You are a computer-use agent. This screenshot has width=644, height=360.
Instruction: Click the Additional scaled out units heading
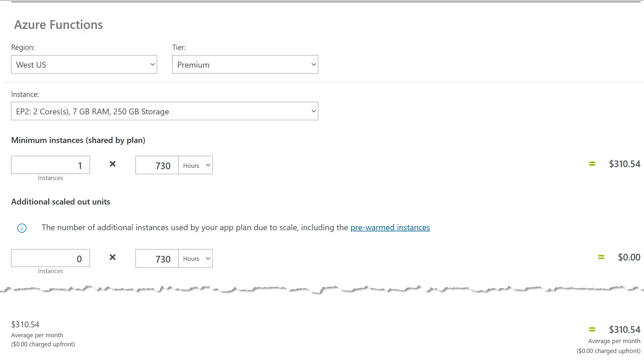coord(61,202)
